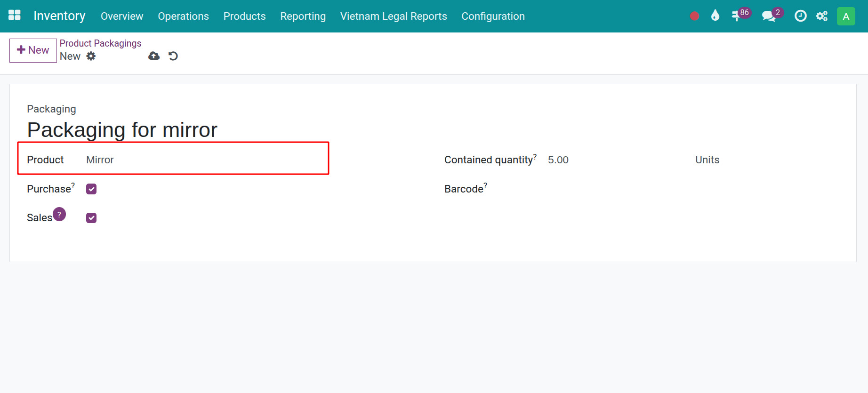Open the notifications icon with badge 86
The width and height of the screenshot is (868, 393).
coord(737,16)
